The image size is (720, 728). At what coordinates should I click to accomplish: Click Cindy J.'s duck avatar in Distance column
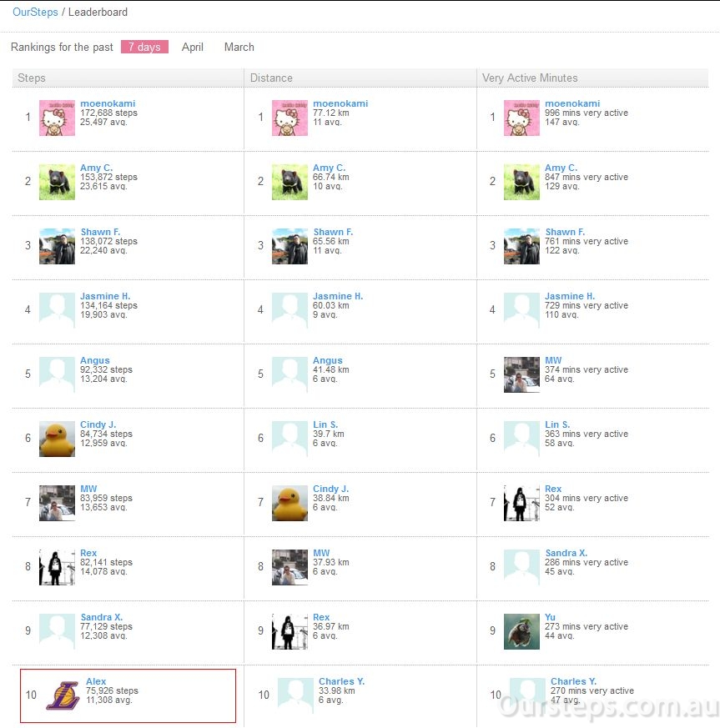point(290,504)
